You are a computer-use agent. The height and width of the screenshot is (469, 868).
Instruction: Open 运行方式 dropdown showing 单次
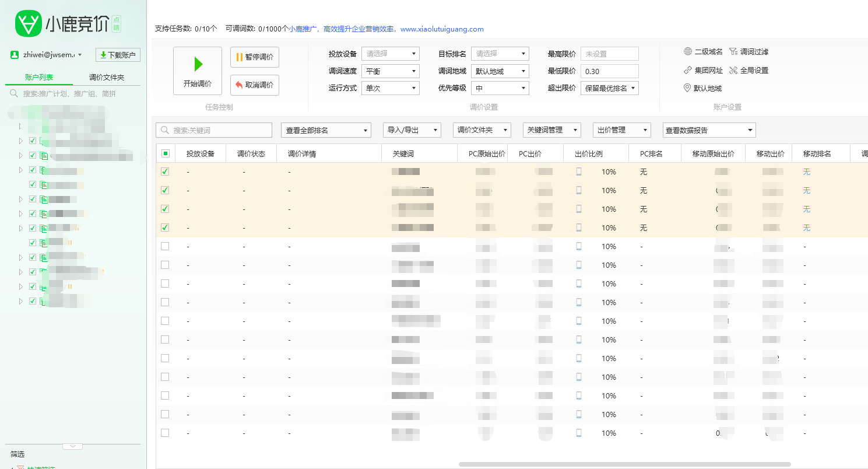pyautogui.click(x=391, y=88)
